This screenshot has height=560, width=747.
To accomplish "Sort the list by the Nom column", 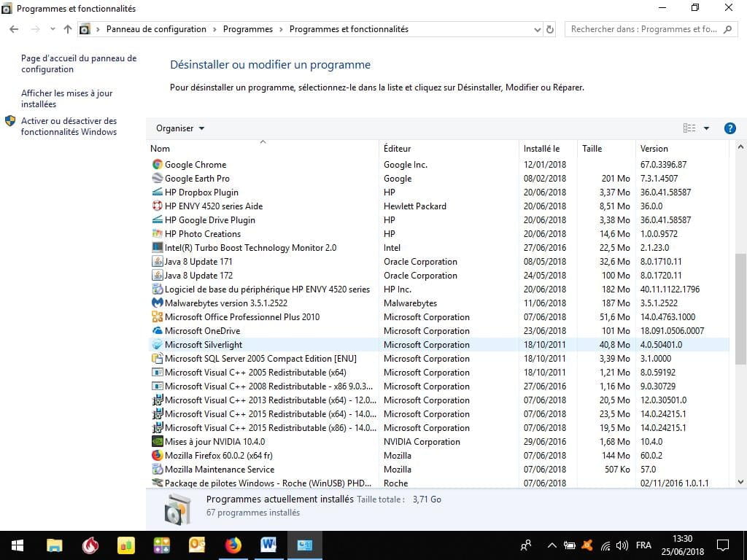I will tap(263, 148).
